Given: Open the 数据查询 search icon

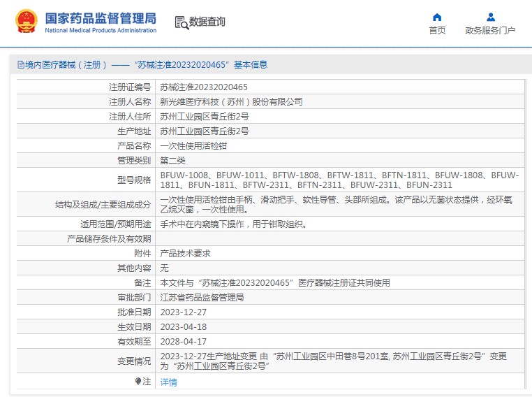Looking at the screenshot, I should (x=182, y=22).
